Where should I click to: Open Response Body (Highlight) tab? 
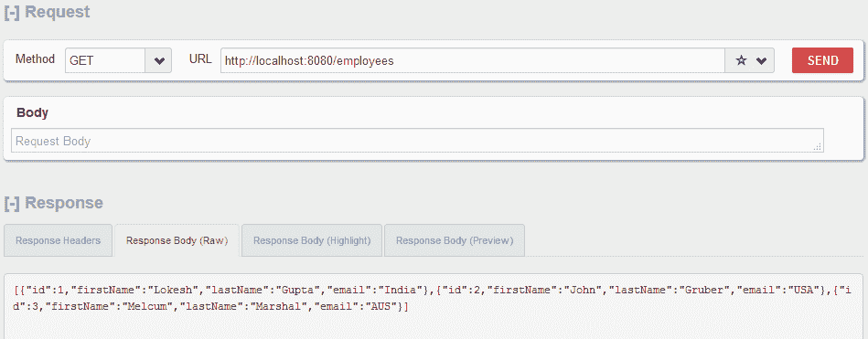tap(312, 240)
